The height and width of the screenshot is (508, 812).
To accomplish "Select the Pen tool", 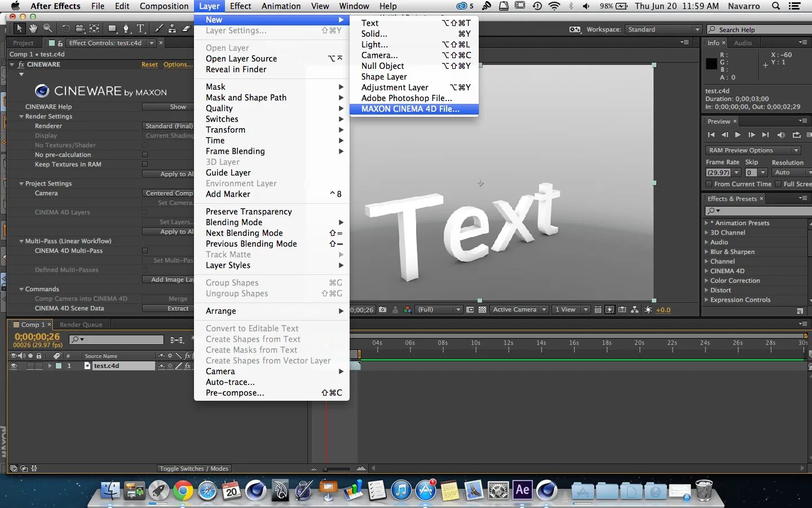I will pyautogui.click(x=126, y=29).
